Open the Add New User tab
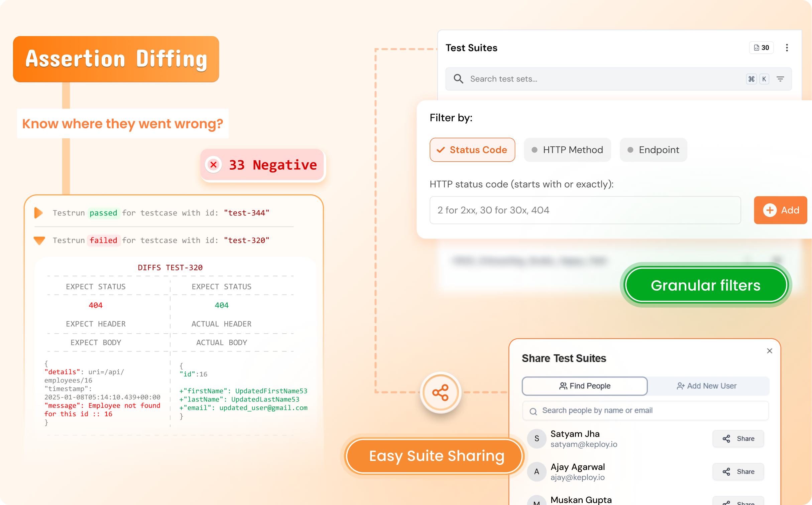The image size is (812, 505). point(707,386)
